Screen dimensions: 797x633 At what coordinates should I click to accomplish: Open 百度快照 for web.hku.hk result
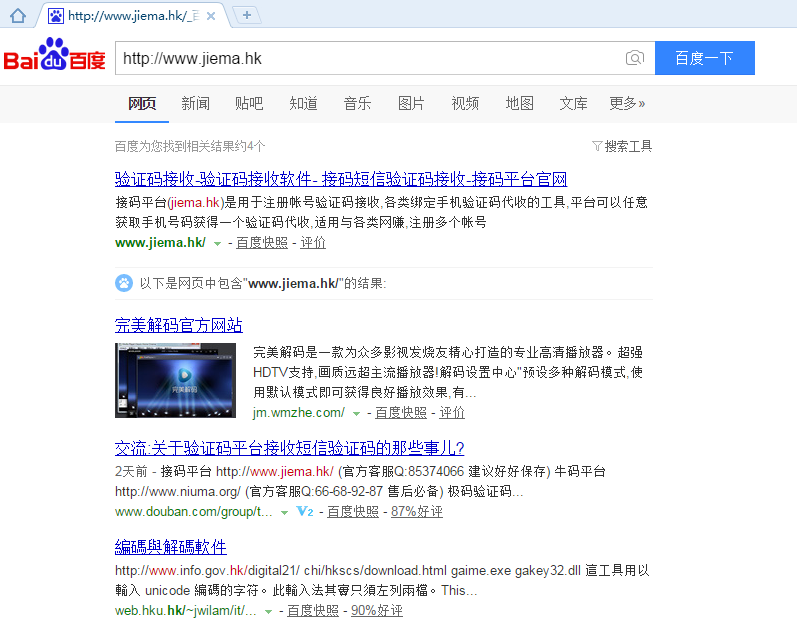click(x=313, y=610)
